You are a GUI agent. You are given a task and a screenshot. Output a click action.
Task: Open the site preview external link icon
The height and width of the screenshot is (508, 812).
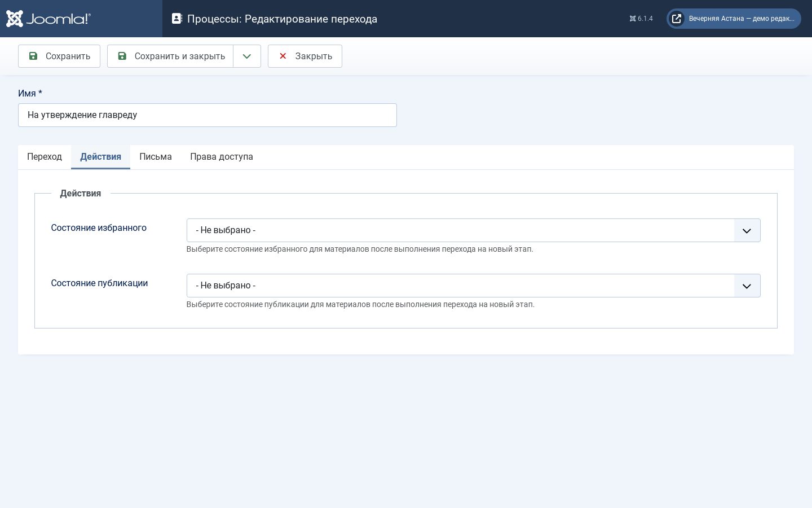(677, 19)
